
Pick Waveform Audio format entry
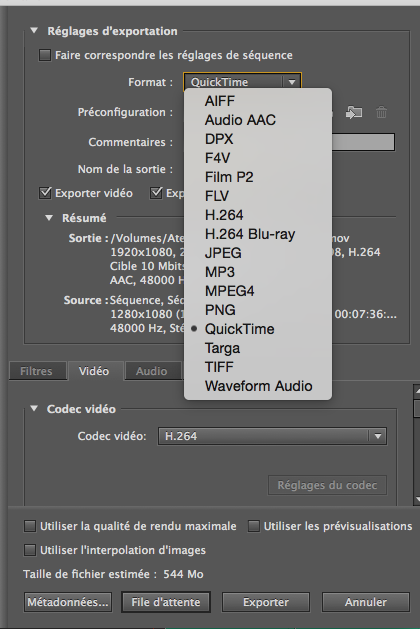click(258, 386)
